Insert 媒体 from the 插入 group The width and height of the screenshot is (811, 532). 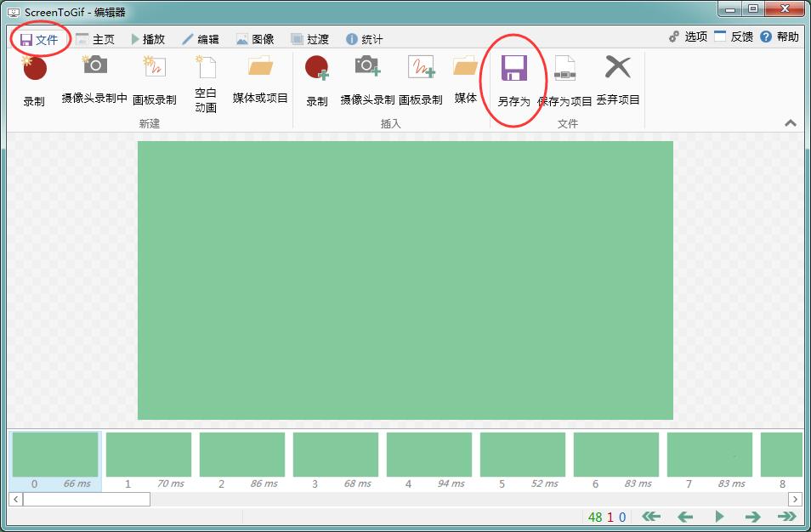point(465,68)
